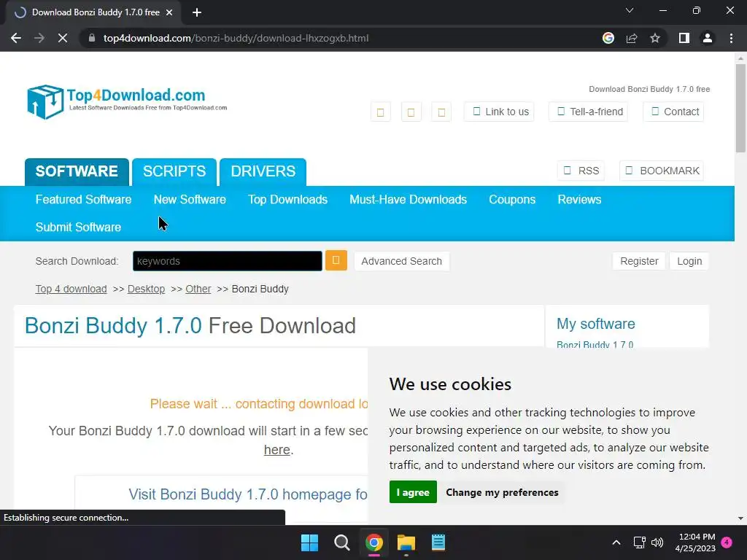Image resolution: width=747 pixels, height=560 pixels.
Task: Open the notification badge icon
Action: coord(727,542)
